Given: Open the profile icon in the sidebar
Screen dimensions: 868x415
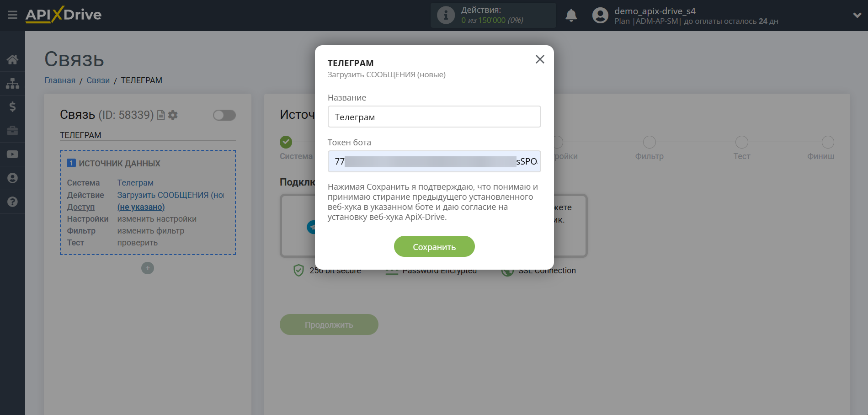Looking at the screenshot, I should click(x=12, y=178).
